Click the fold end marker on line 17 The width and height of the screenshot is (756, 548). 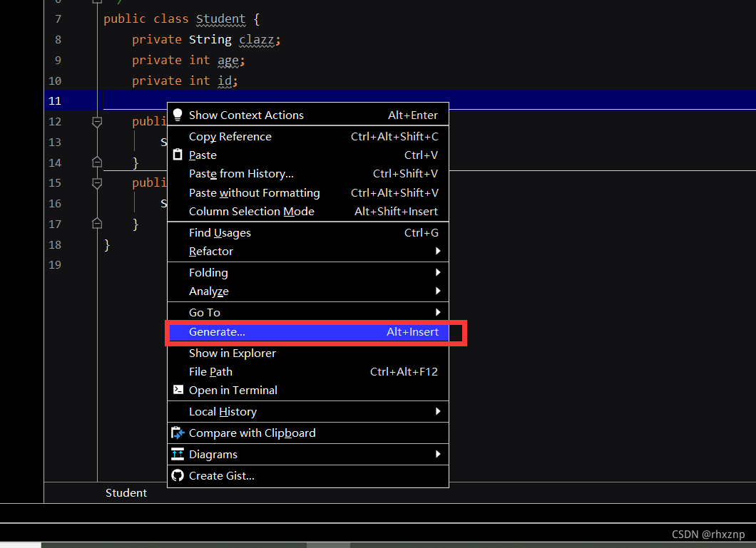97,224
